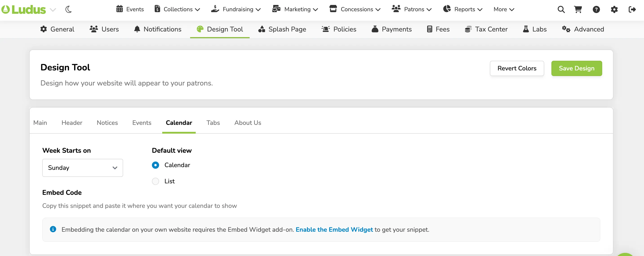Expand the Reports menu
The width and height of the screenshot is (644, 256).
coord(463,9)
